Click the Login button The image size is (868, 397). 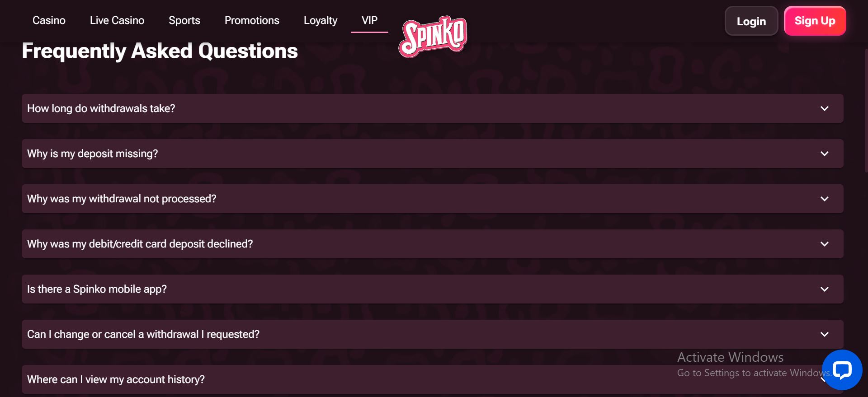click(x=751, y=21)
